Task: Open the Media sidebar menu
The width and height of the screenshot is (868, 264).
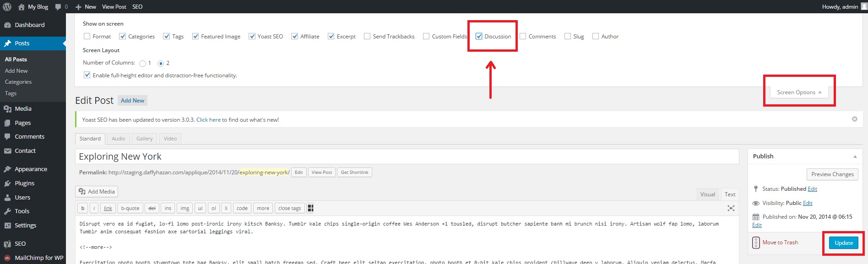Action: coord(23,108)
